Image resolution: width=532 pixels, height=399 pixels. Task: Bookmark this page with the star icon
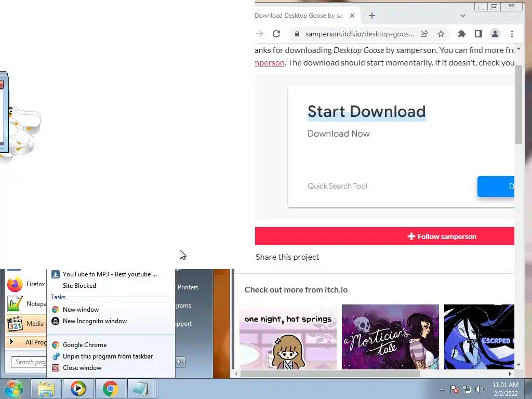click(441, 34)
